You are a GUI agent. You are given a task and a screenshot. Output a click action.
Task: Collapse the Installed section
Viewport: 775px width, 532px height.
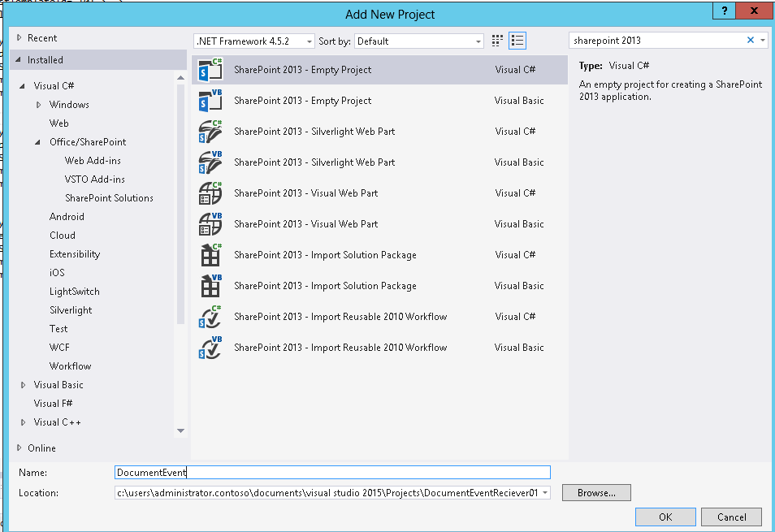coord(19,59)
